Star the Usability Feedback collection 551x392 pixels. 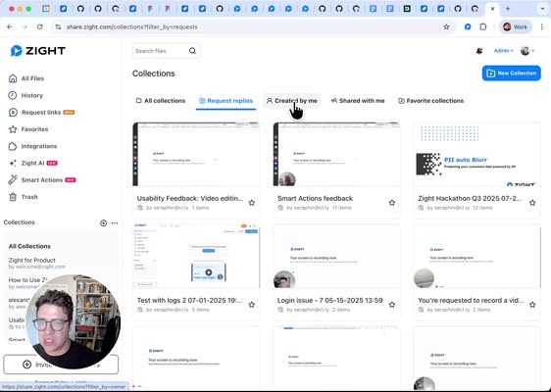pos(252,203)
